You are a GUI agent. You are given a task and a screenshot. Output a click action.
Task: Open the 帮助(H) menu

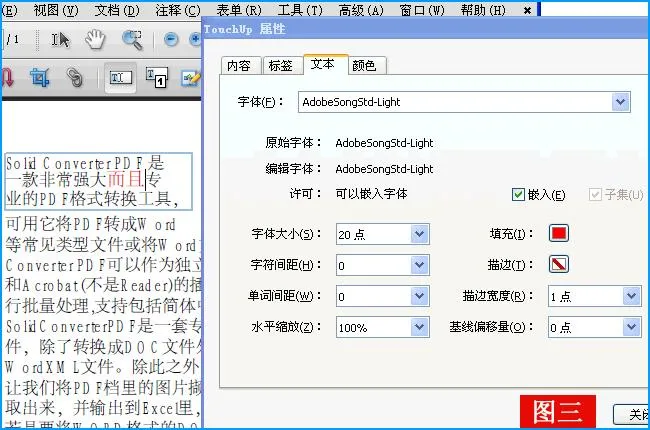click(x=483, y=10)
